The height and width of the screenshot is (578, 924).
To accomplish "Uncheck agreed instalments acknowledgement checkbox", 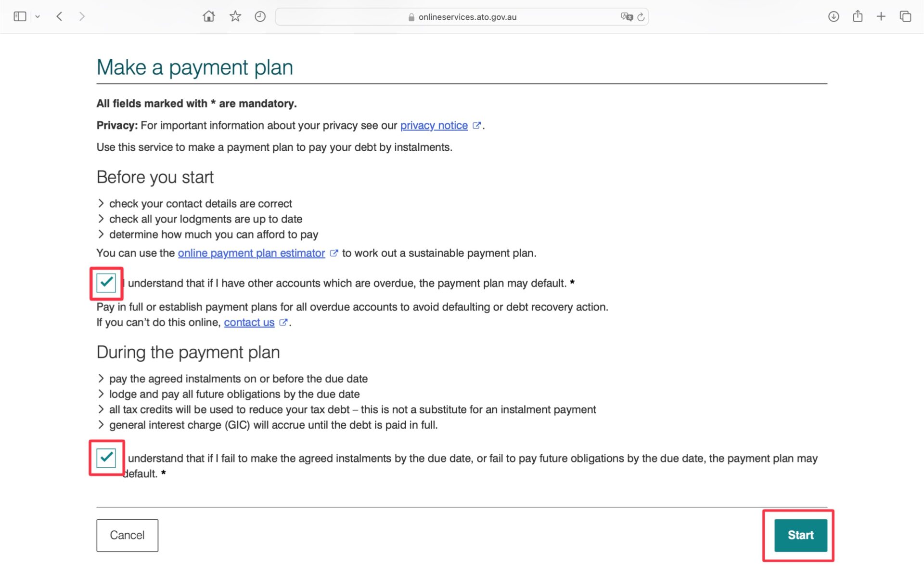I will (x=106, y=458).
